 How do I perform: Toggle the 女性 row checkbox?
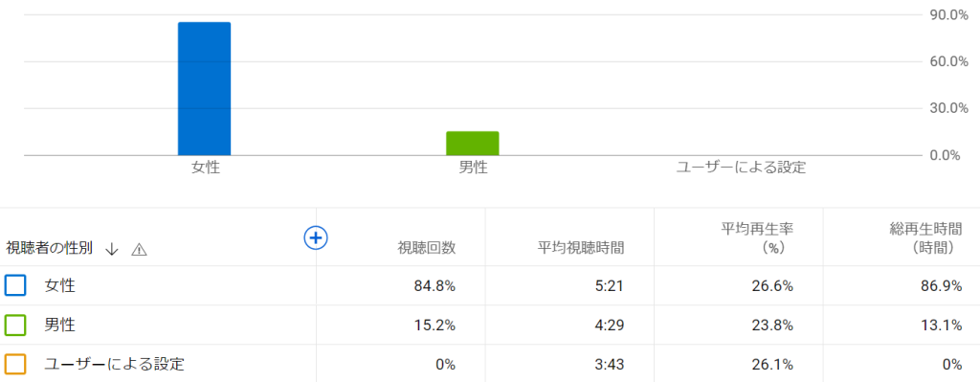coord(15,285)
